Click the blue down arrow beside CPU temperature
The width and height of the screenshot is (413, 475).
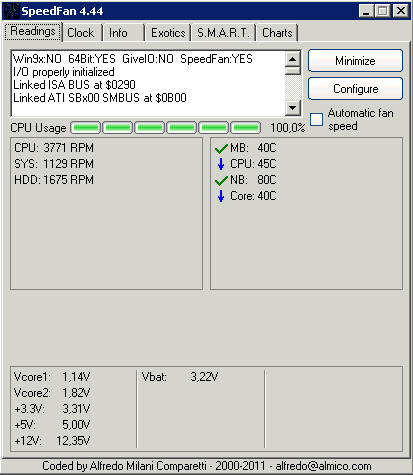221,164
